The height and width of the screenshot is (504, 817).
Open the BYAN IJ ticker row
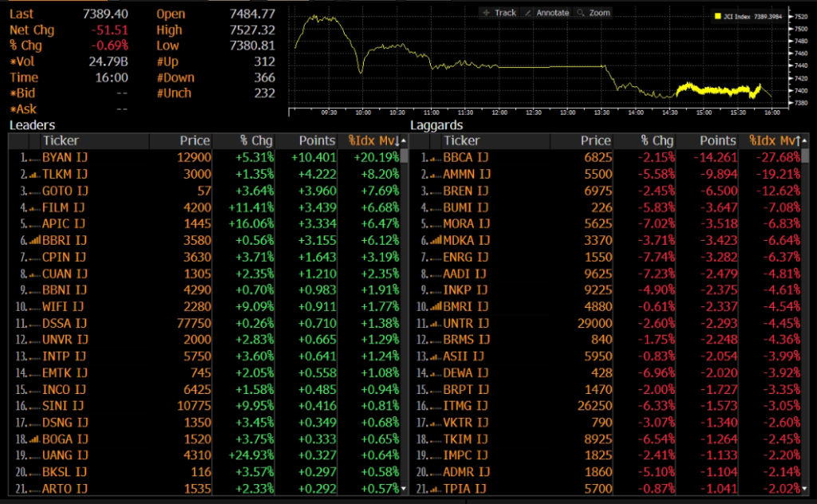coord(65,157)
